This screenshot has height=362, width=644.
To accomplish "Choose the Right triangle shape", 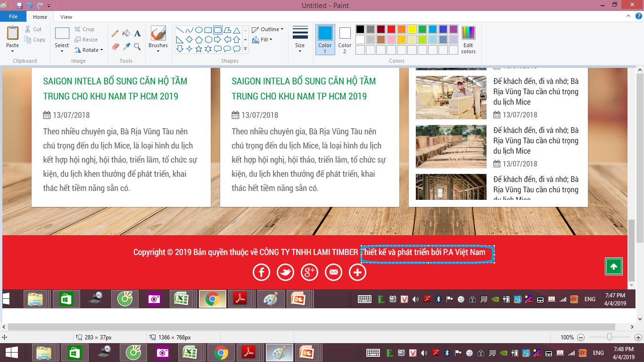I will click(180, 39).
